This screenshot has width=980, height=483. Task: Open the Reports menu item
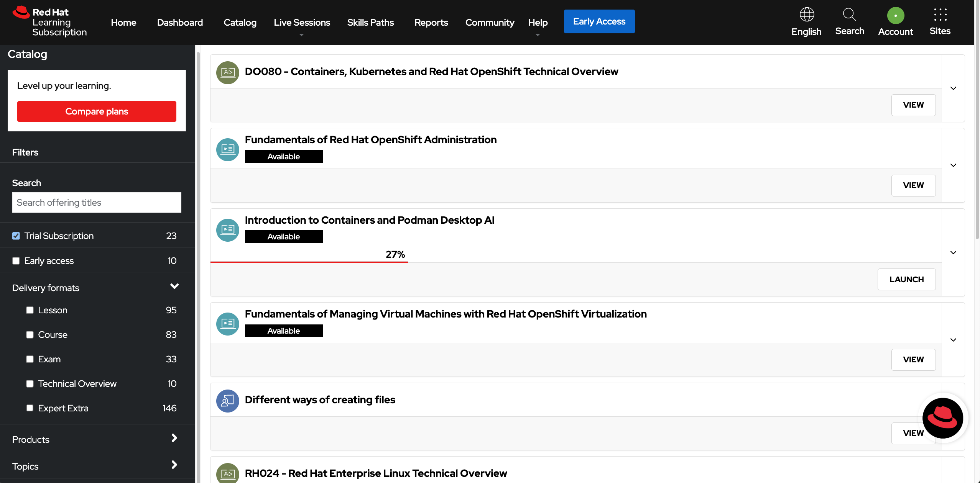(x=431, y=22)
